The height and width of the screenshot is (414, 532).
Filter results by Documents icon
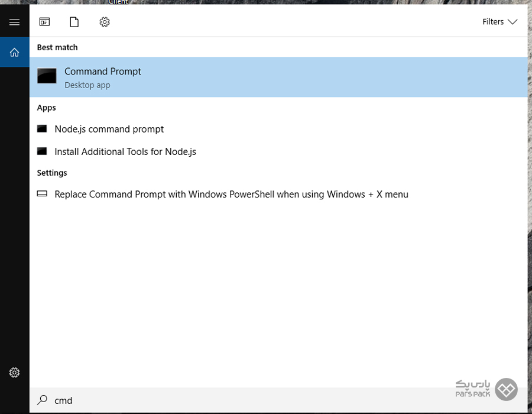(74, 22)
